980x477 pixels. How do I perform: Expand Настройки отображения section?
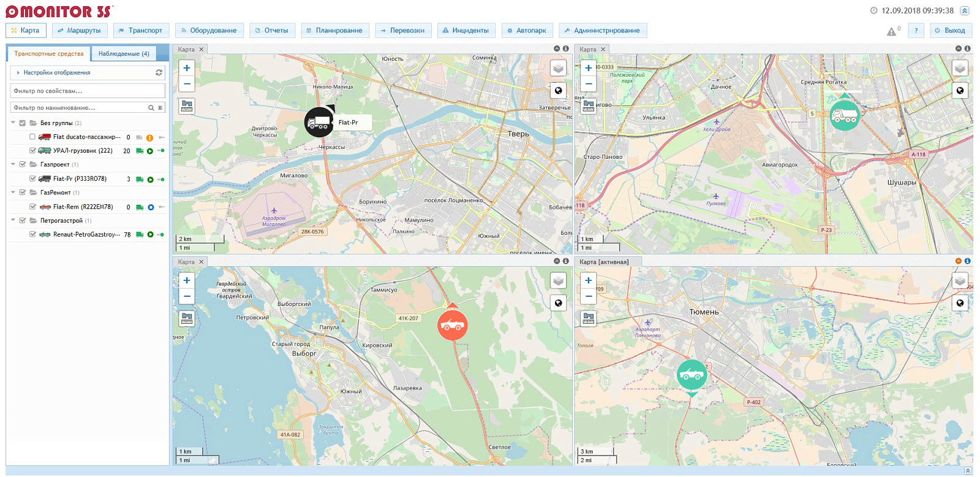(x=56, y=72)
